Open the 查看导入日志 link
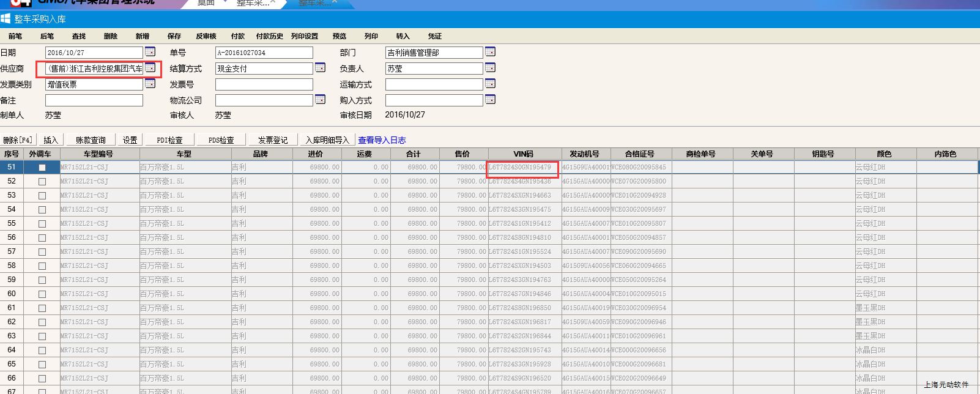The width and height of the screenshot is (980, 394). (x=382, y=140)
